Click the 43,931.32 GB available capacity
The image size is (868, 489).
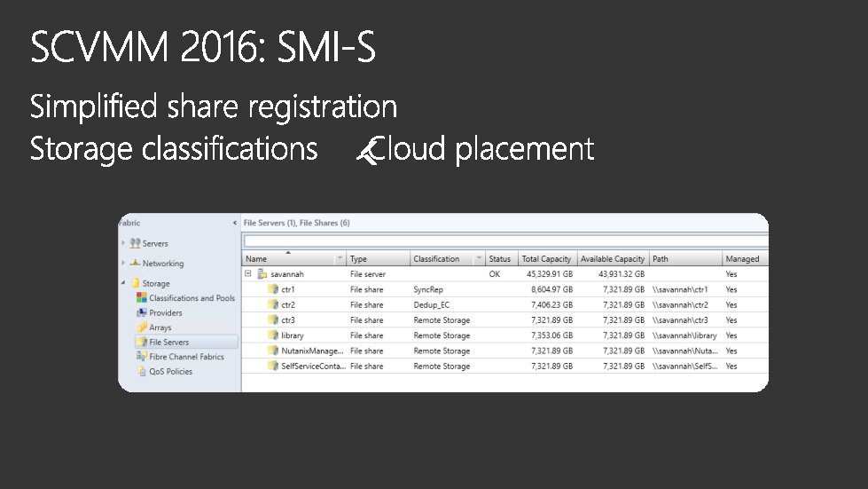coord(622,274)
